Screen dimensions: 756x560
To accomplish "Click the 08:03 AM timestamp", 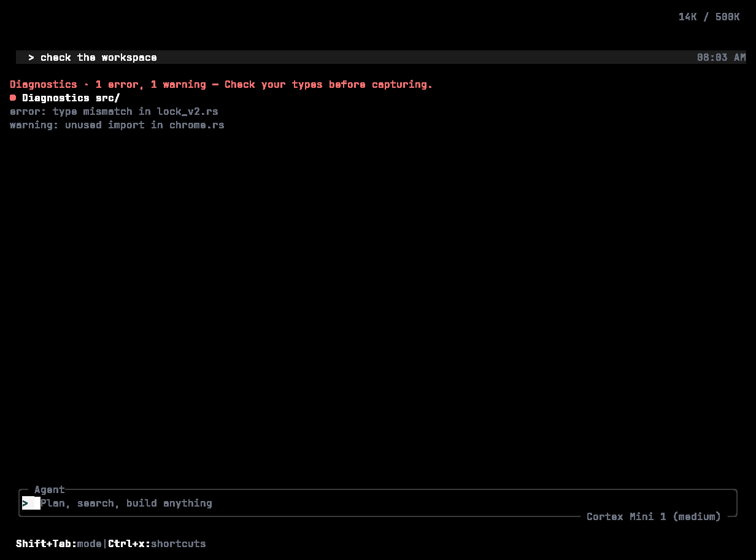I will 721,57.
